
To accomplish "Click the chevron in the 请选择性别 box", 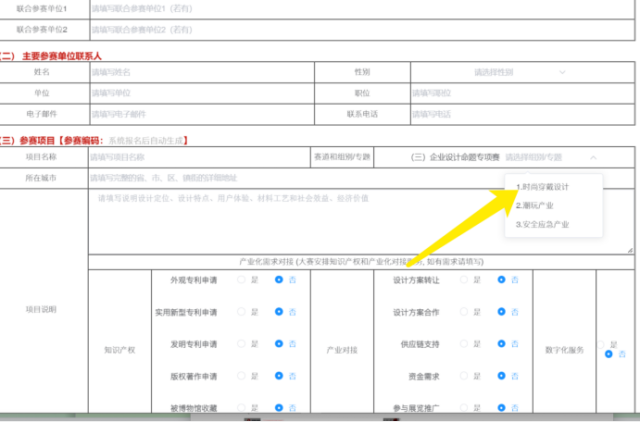I will [x=562, y=72].
